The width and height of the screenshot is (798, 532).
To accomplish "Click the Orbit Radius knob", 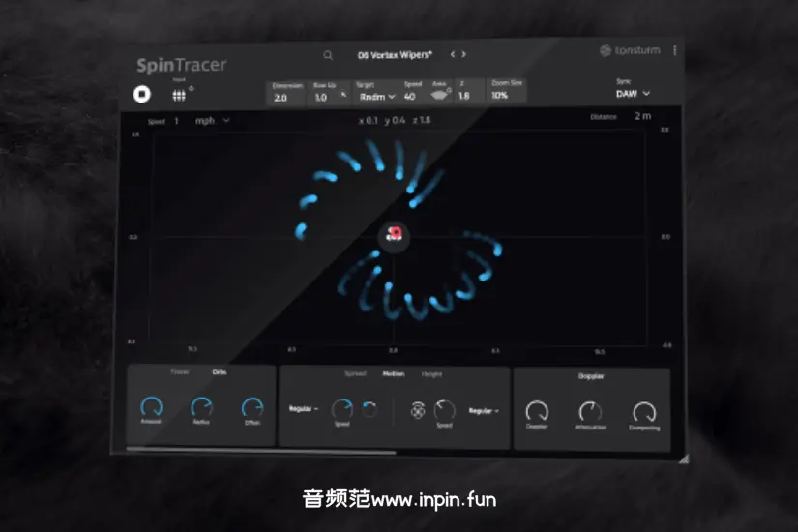I will (201, 407).
